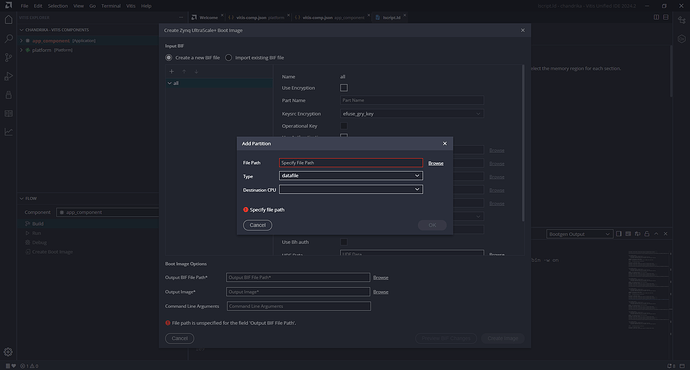This screenshot has width=690, height=370.
Task: Open Vitis Explorer more actions ellipsis
Action: [x=181, y=18]
